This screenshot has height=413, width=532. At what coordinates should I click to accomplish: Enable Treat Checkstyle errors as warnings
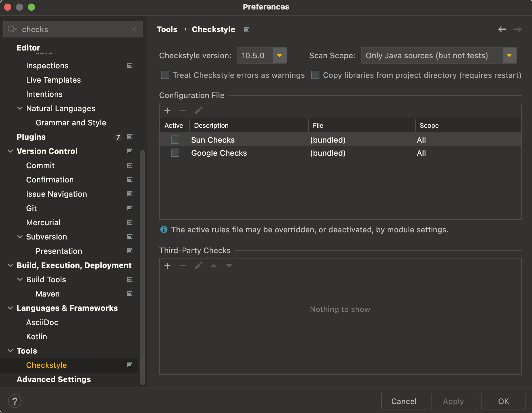(x=165, y=75)
